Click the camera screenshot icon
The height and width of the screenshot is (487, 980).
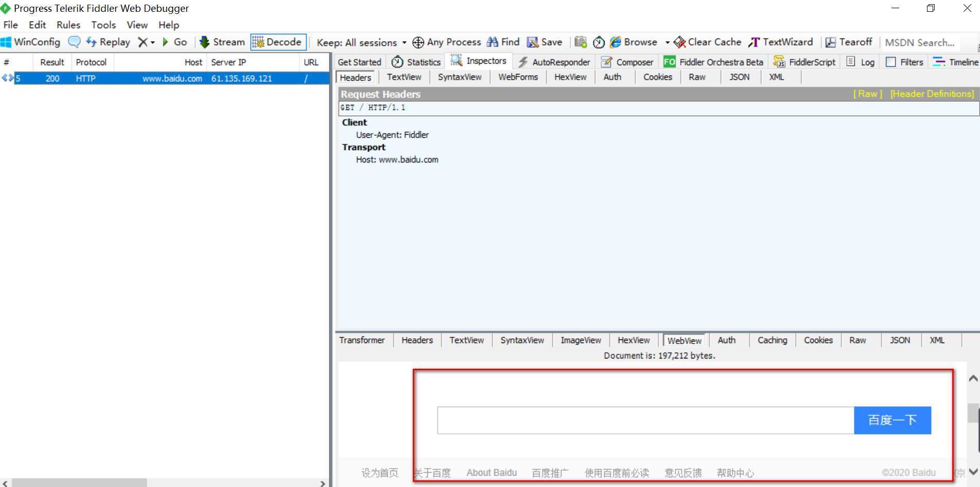coord(581,42)
